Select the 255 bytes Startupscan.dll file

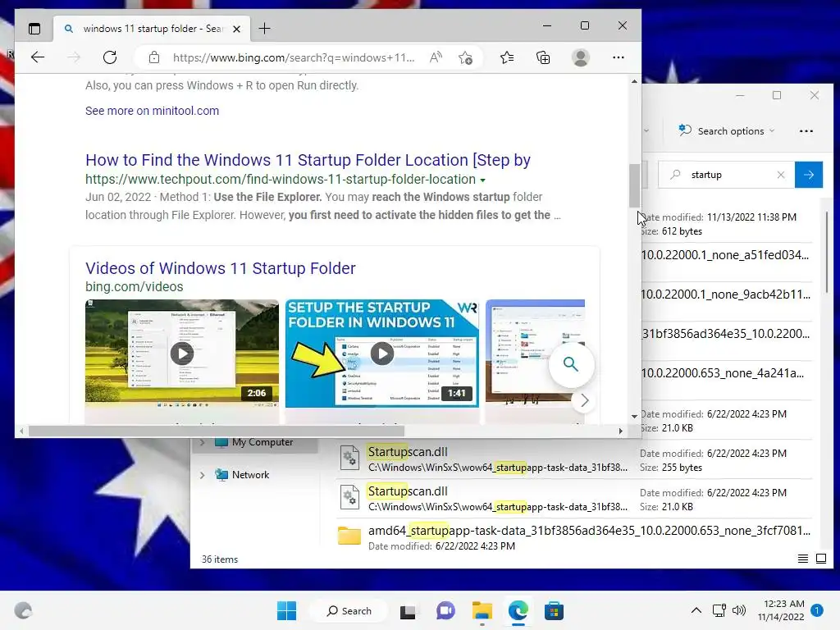(x=574, y=459)
